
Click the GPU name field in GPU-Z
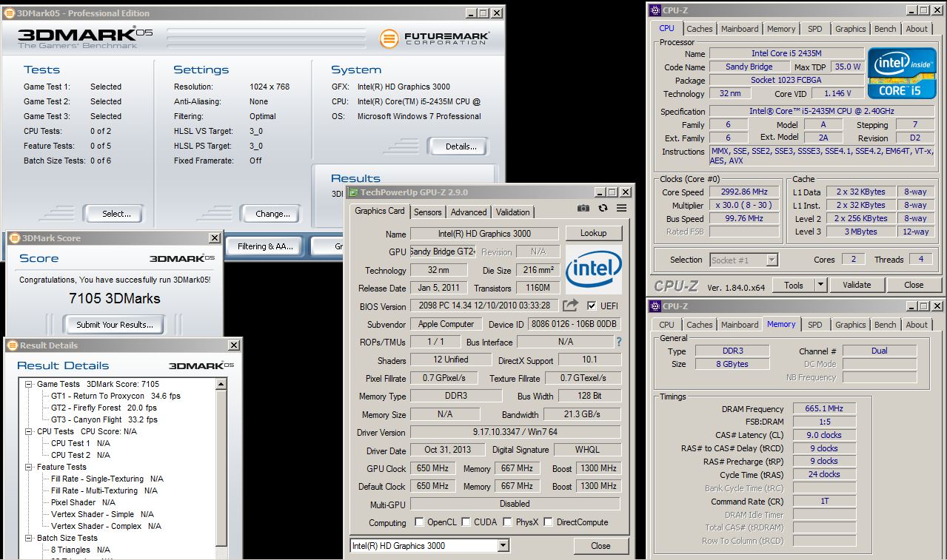[486, 233]
